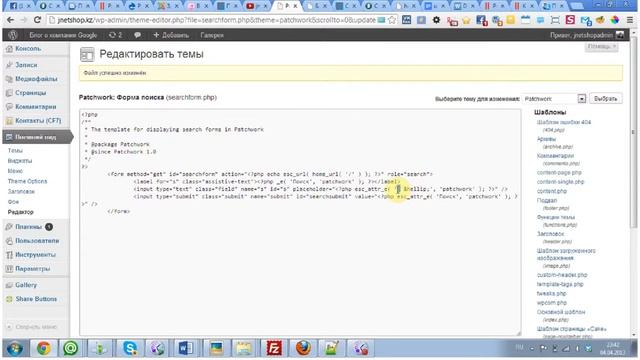640x360 pixels.
Task: Bookmark this page with the star icon
Action: (x=392, y=20)
